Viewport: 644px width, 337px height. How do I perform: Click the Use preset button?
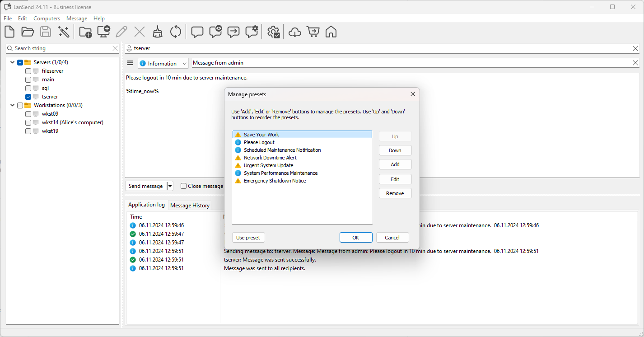pos(248,237)
